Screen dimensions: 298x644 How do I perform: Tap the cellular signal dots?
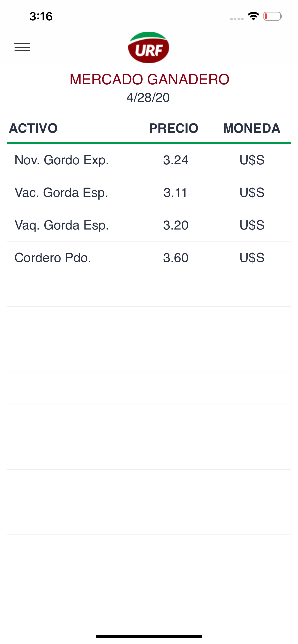[237, 19]
